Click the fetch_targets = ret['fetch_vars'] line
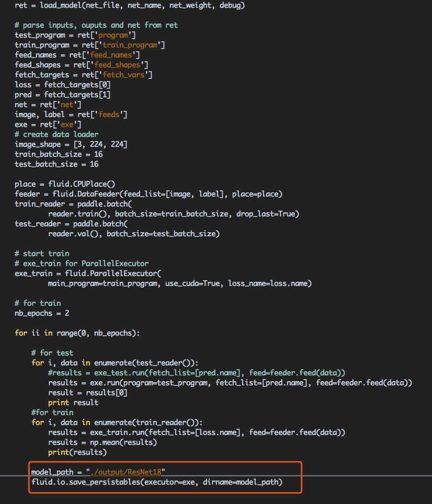Image resolution: width=432 pixels, height=504 pixels. click(x=84, y=75)
